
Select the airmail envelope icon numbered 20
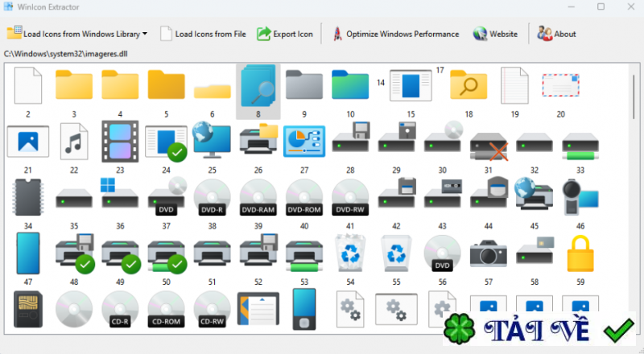(560, 85)
